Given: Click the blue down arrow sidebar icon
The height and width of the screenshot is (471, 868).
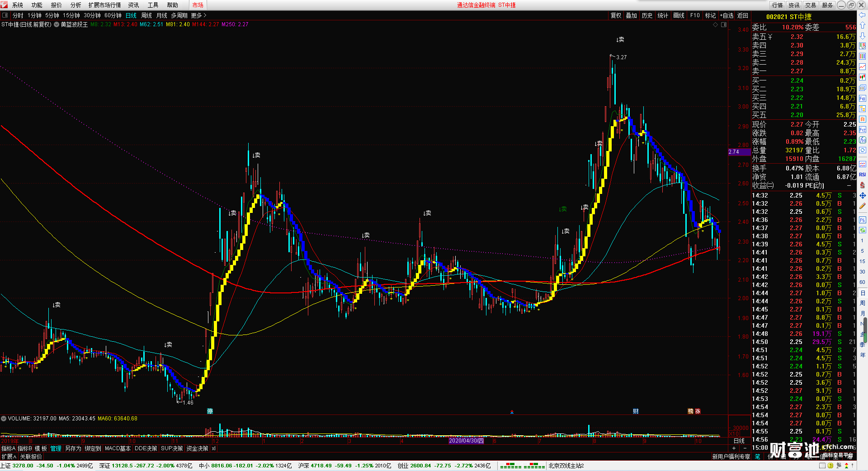Looking at the screenshot, I should coord(863,35).
